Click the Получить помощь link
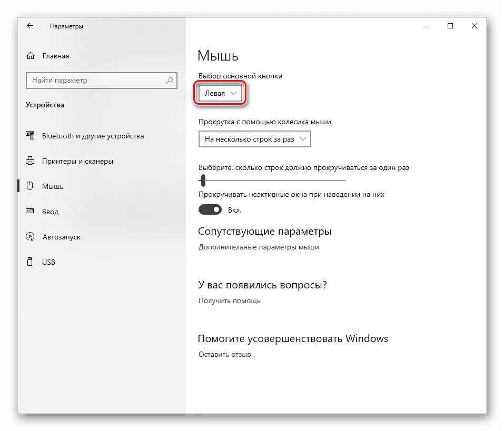This screenshot has height=431, width=504. point(230,301)
